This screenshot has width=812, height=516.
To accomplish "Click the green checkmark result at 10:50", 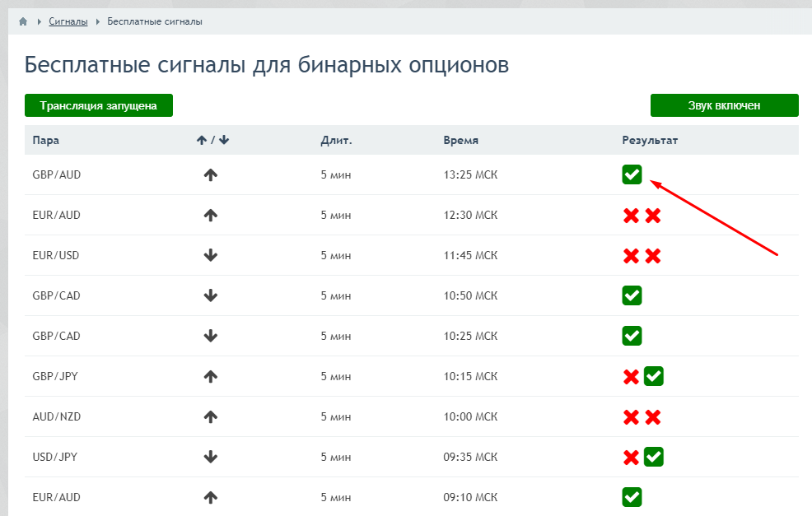I will click(x=632, y=295).
